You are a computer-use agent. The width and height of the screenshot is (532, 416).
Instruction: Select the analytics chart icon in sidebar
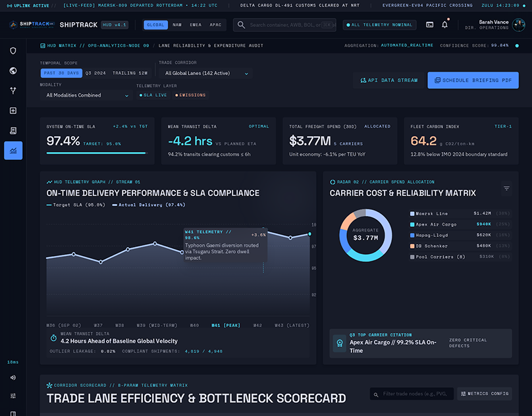13,150
